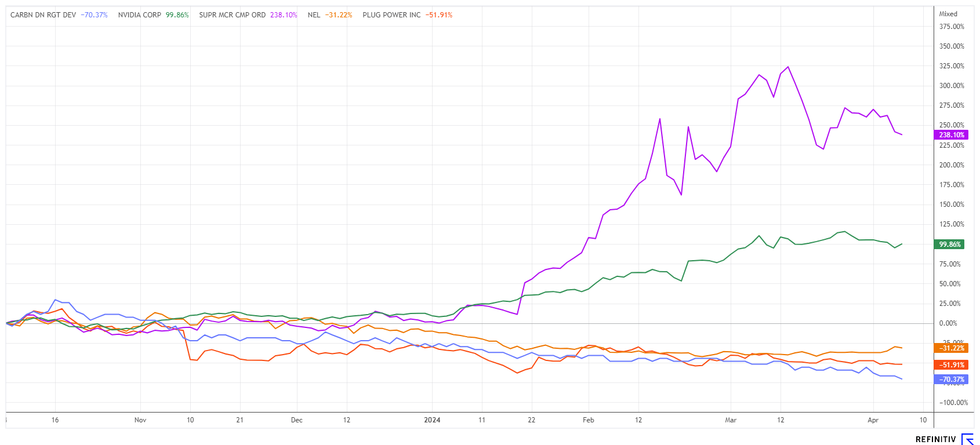Click the Refinitiv arrow logo icon

click(967, 439)
